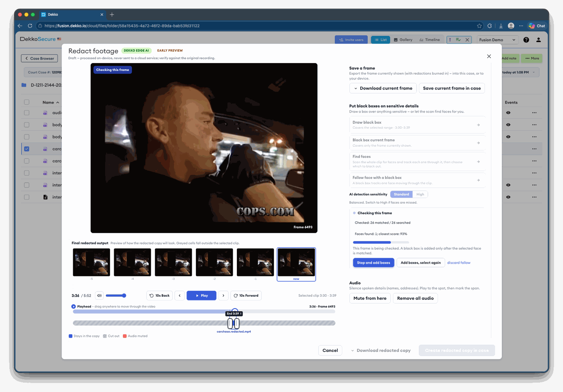Open the Fusion Demo account dropdown
Image resolution: width=563 pixels, height=392 pixels.
(x=497, y=40)
